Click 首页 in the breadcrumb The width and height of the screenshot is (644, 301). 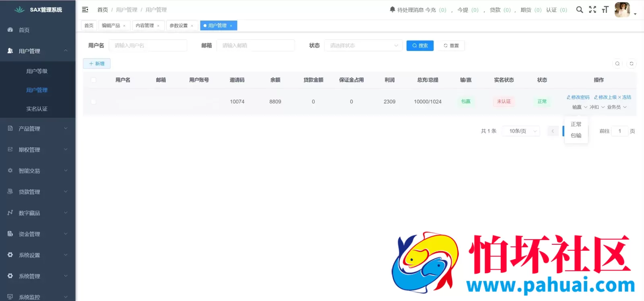tap(103, 10)
